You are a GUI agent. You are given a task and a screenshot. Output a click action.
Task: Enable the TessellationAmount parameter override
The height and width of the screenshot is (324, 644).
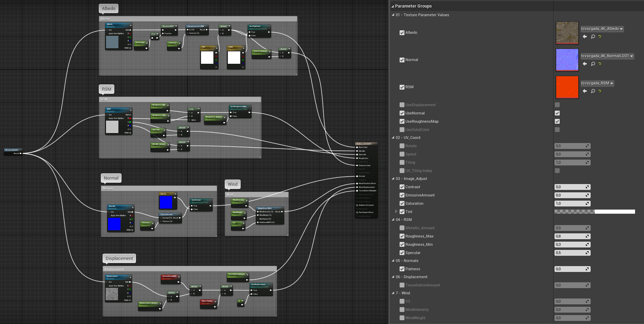(x=402, y=285)
